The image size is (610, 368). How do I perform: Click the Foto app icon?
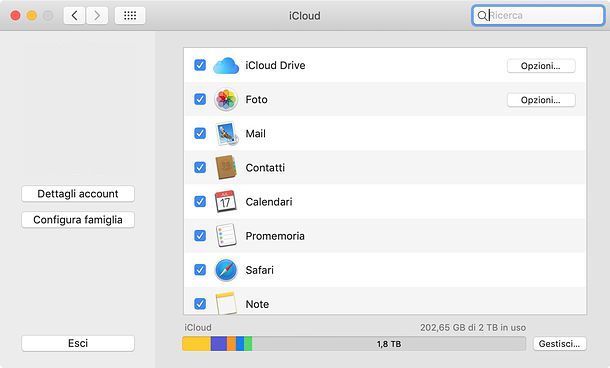[226, 100]
